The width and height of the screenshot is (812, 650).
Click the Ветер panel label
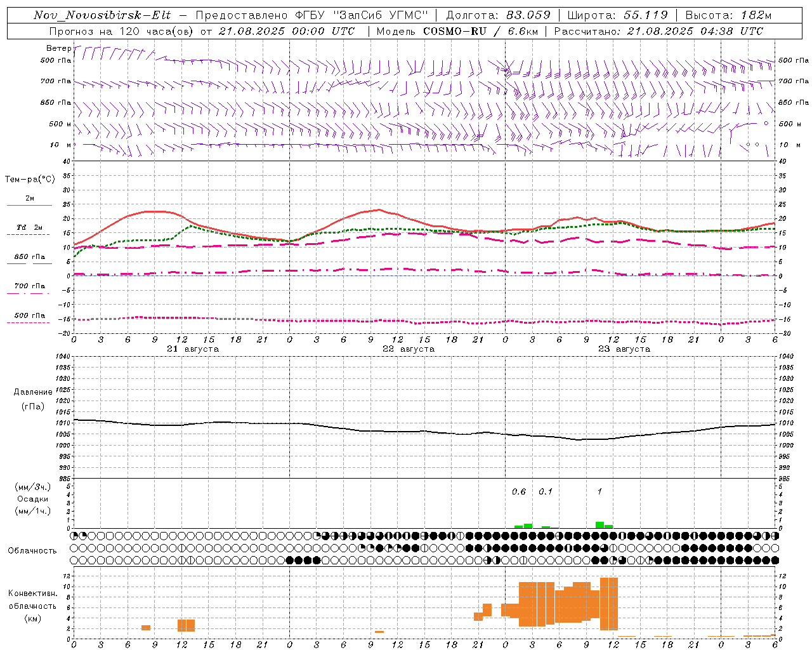pos(58,48)
